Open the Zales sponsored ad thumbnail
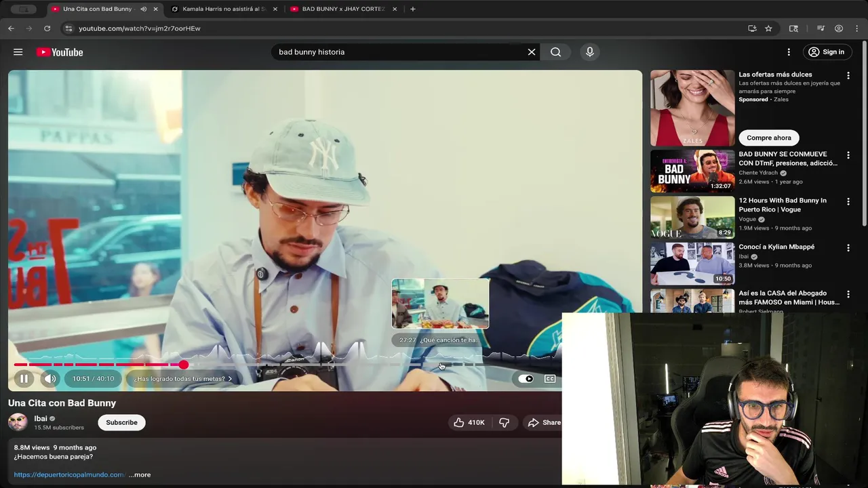This screenshot has width=868, height=488. pos(692,108)
